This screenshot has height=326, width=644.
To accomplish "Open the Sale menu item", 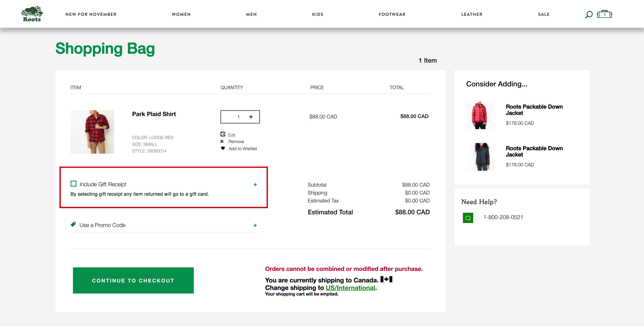I will [x=544, y=14].
